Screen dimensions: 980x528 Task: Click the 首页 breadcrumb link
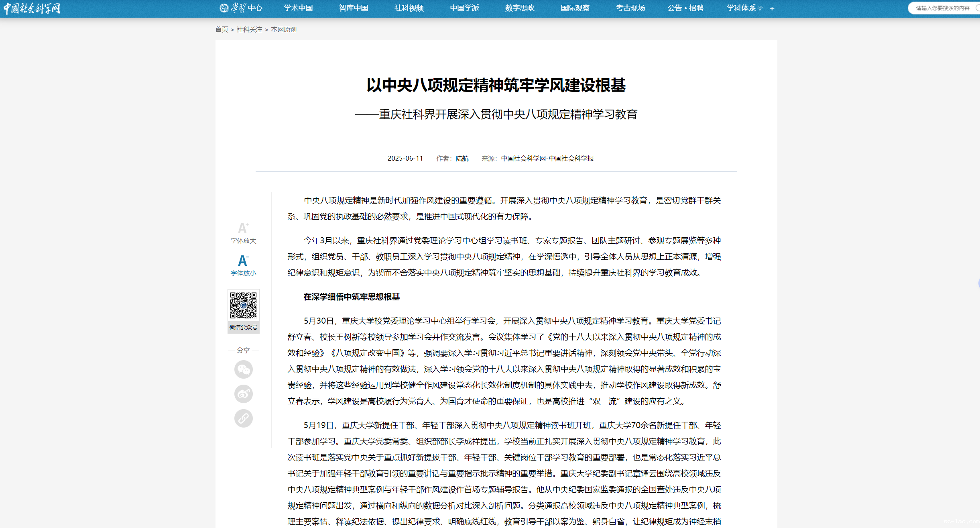222,29
